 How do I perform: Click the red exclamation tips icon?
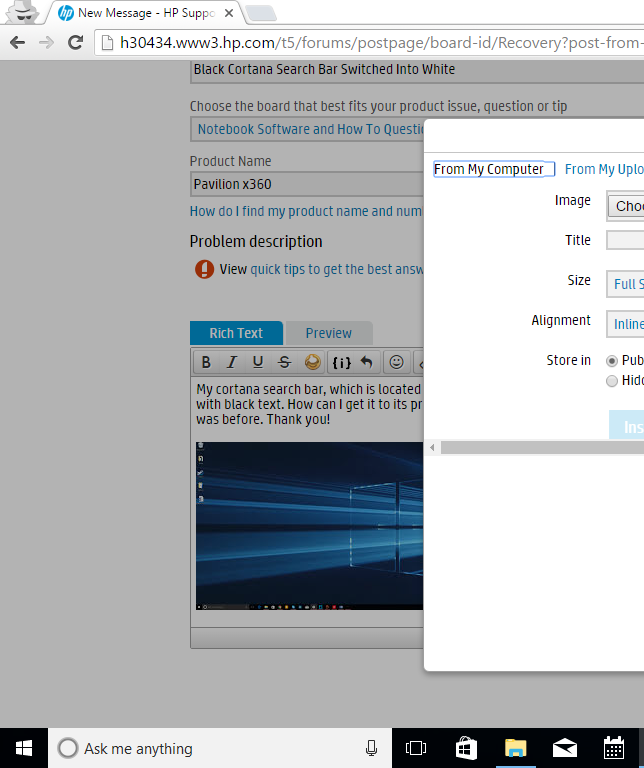(204, 269)
